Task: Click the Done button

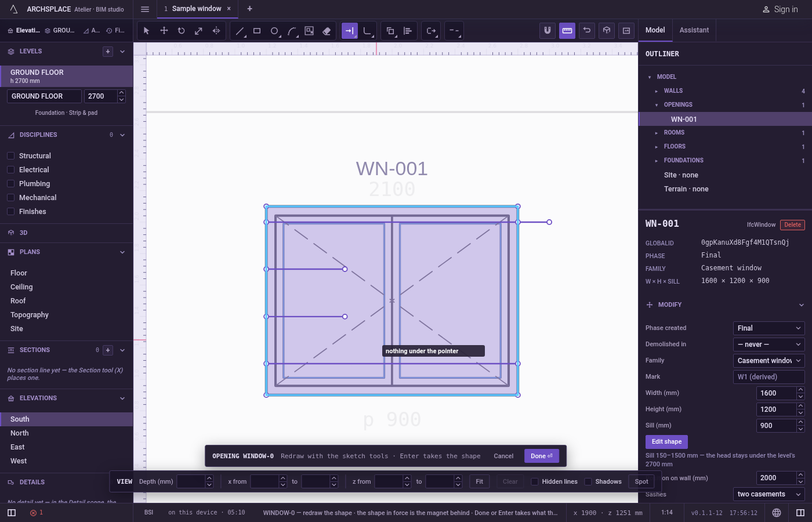Action: tap(542, 456)
